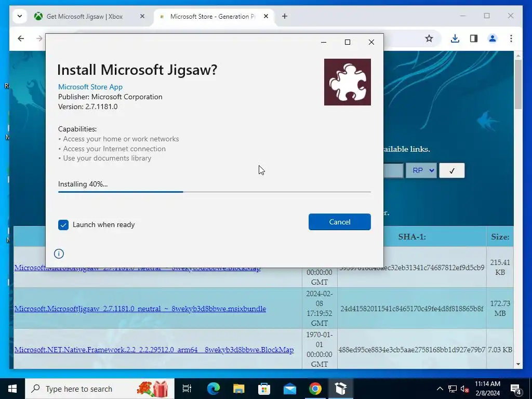
Task: Click the checkmark submit button on the page
Action: click(x=451, y=170)
